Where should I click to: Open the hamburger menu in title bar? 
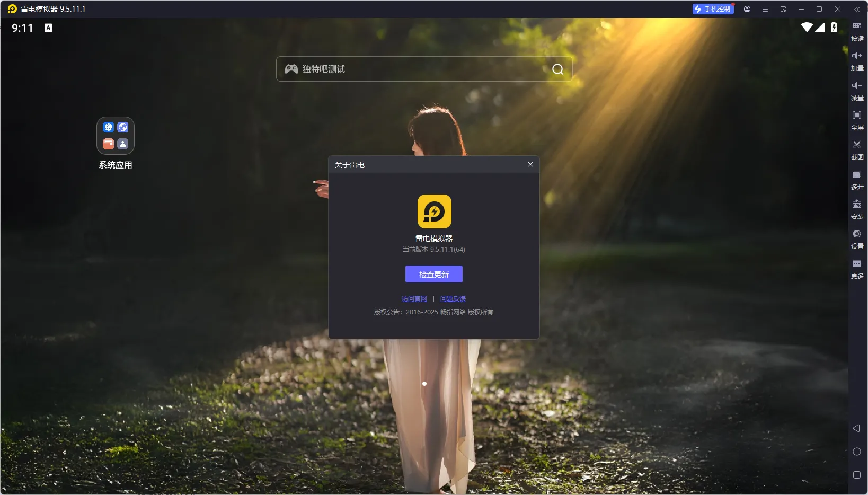pyautogui.click(x=765, y=9)
